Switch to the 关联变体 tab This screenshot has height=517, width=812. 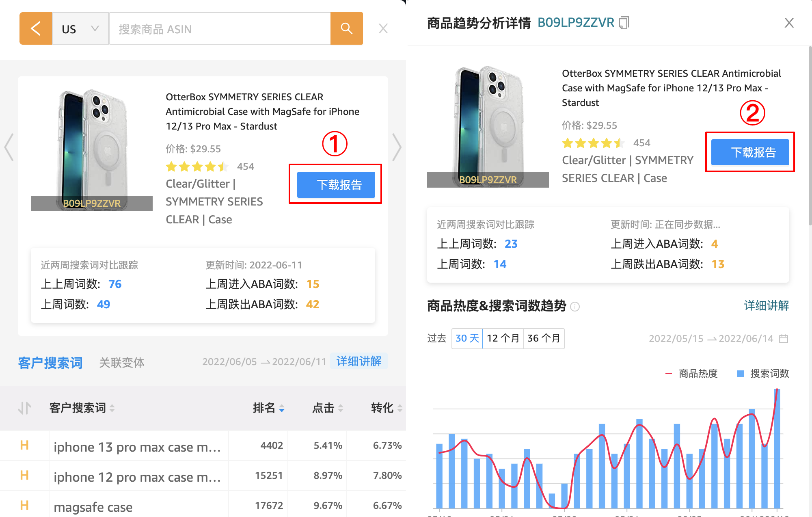click(x=121, y=363)
